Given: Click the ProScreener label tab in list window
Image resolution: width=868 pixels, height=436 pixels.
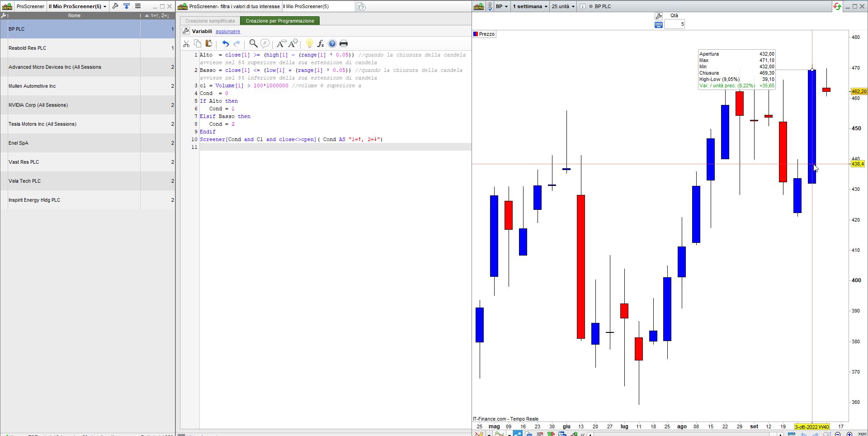Looking at the screenshot, I should [x=30, y=6].
